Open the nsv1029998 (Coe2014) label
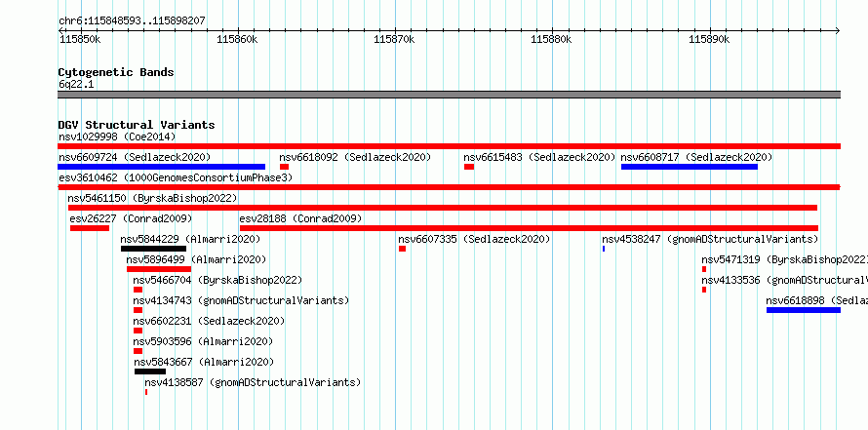Screen dimensions: 868x430 [117, 137]
